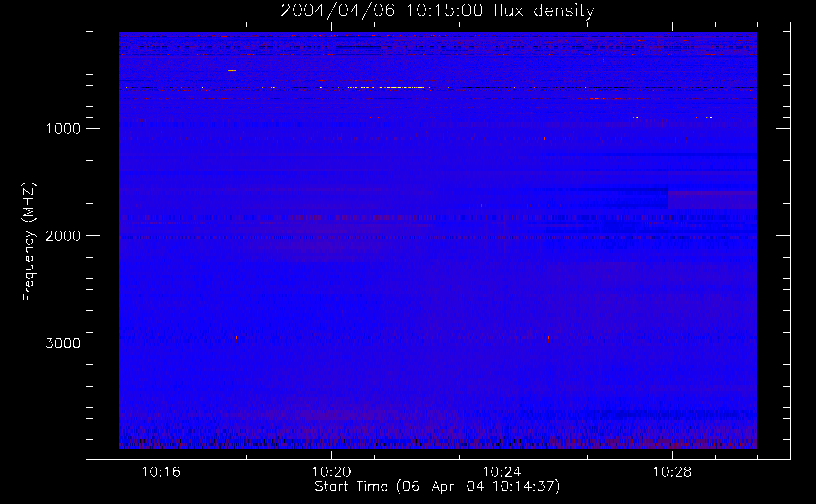Click the short orange dash near 10:17

pos(231,71)
